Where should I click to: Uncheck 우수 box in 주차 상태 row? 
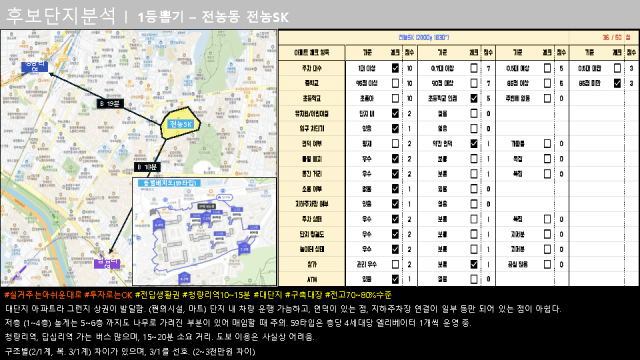tap(395, 219)
